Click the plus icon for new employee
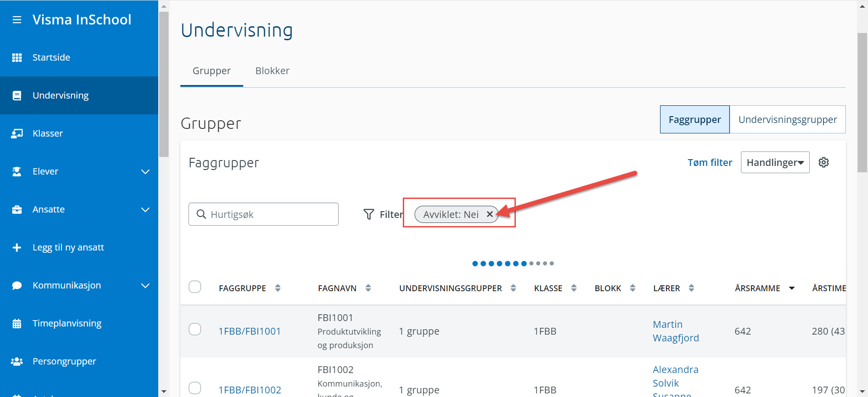The height and width of the screenshot is (397, 868). 17,247
